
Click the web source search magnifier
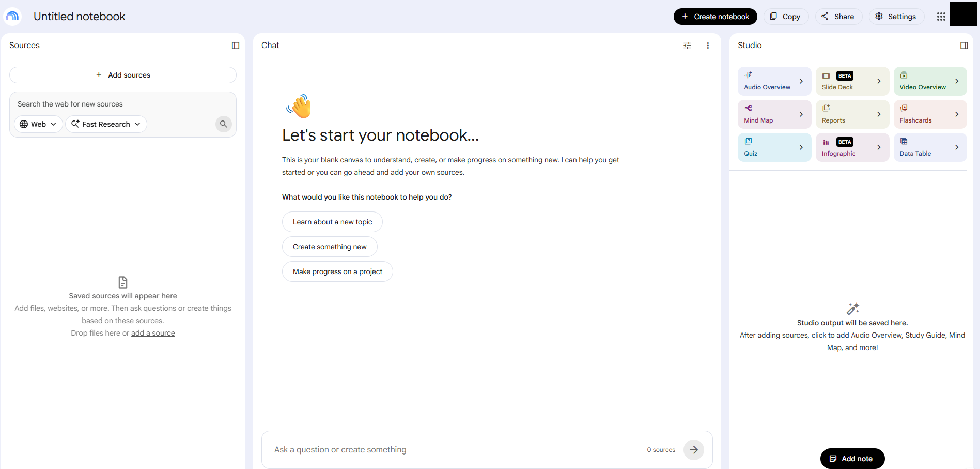coord(223,124)
